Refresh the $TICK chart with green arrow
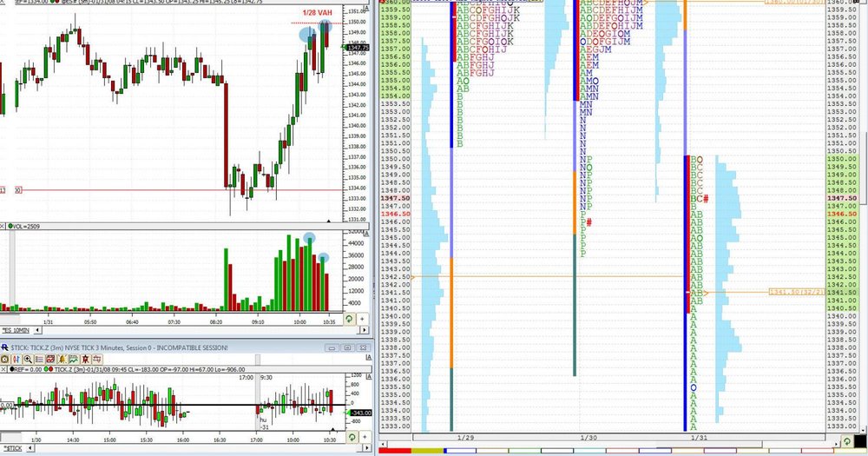Image resolution: width=868 pixels, height=456 pixels. [x=352, y=437]
